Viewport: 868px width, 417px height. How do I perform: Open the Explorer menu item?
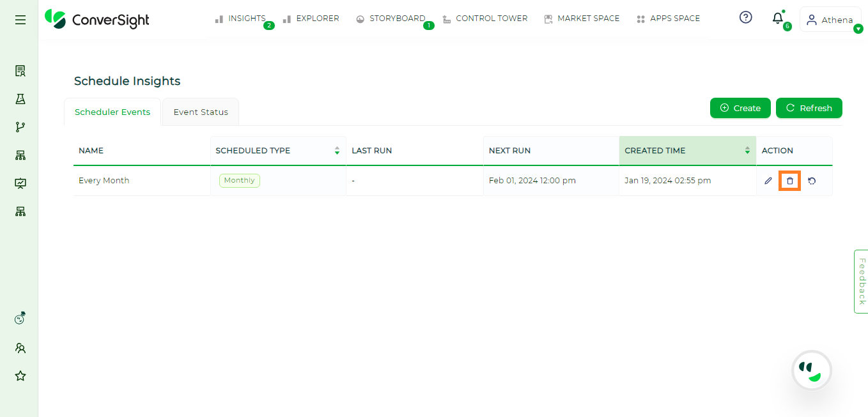tap(311, 19)
